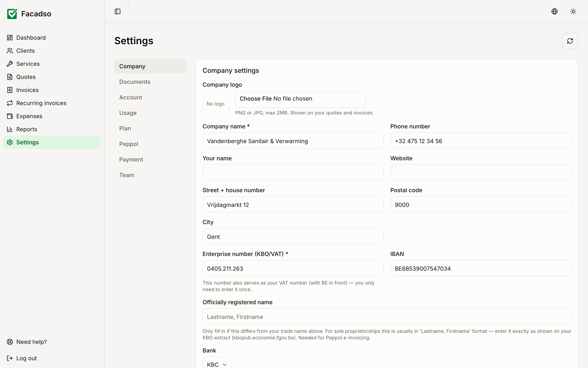Open the Usage settings tab
The width and height of the screenshot is (588, 368).
point(150,113)
